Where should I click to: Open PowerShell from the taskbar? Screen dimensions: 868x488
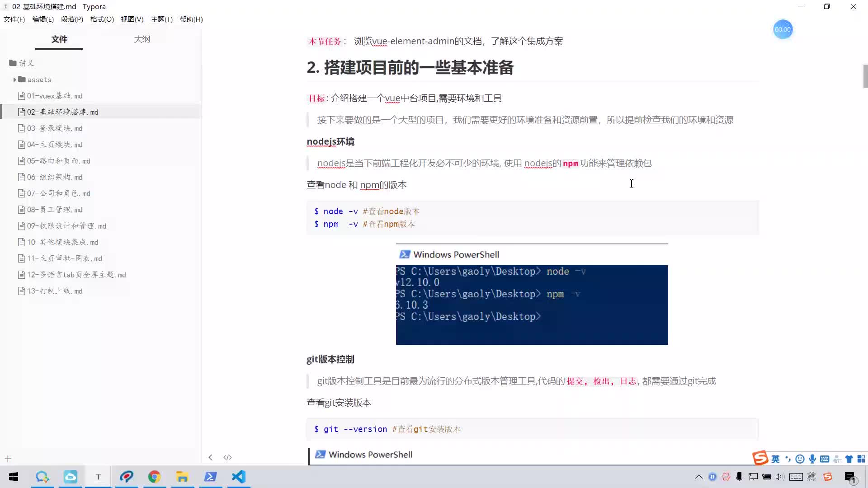[x=211, y=477]
